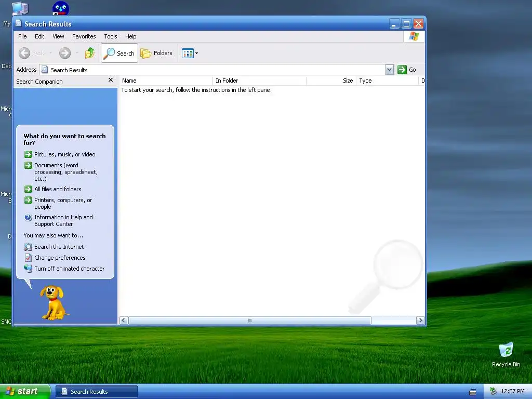This screenshot has width=532, height=399.
Task: Click the Back arrow toolbar icon
Action: coord(24,53)
